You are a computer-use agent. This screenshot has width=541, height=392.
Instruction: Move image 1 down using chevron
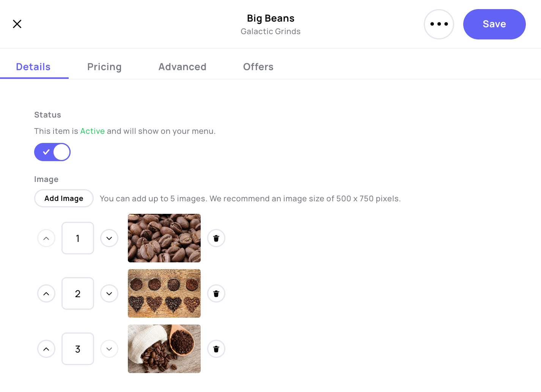tap(109, 238)
